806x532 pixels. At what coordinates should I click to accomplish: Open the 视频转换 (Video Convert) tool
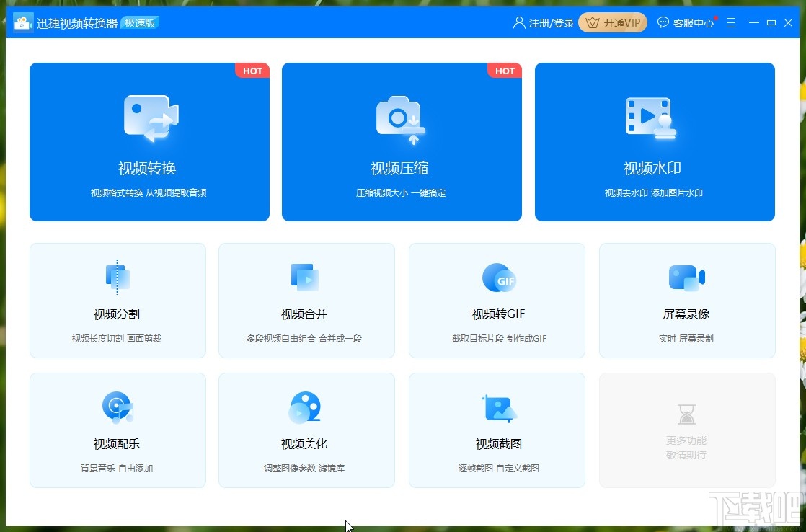point(149,142)
